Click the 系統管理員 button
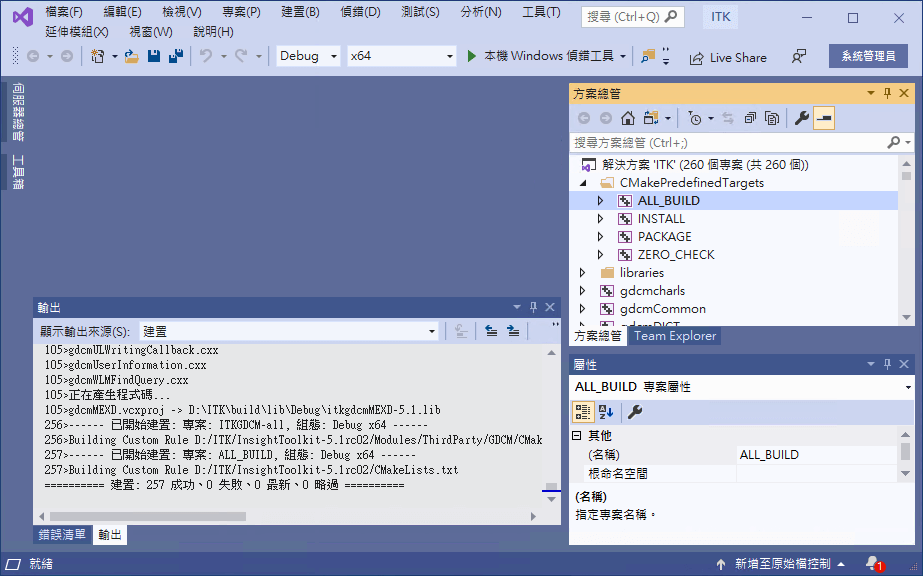923x576 pixels. click(868, 56)
